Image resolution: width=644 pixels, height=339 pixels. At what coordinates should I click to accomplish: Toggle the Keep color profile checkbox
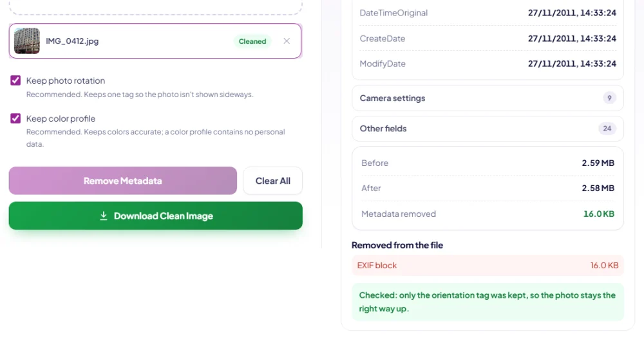(15, 118)
